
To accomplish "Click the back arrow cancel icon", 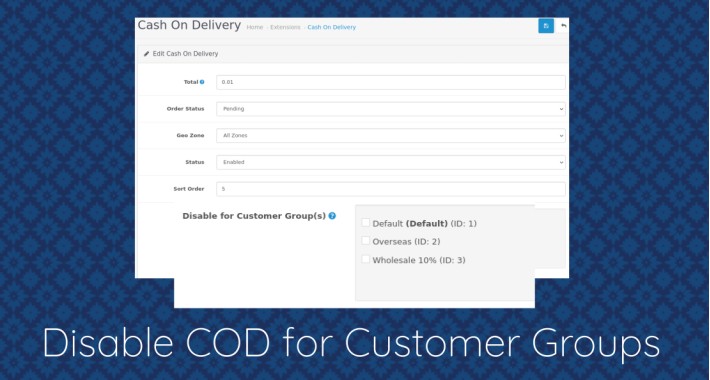I will pos(563,26).
